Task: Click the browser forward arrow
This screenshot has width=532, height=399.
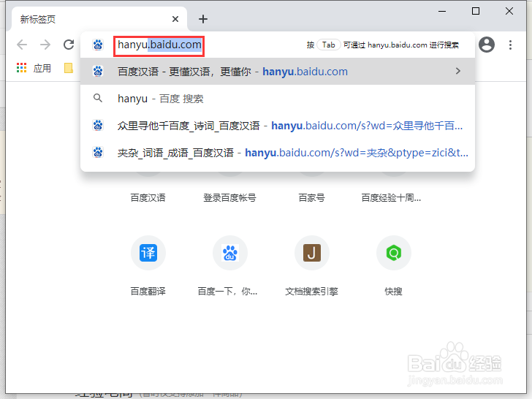Action: [45, 45]
